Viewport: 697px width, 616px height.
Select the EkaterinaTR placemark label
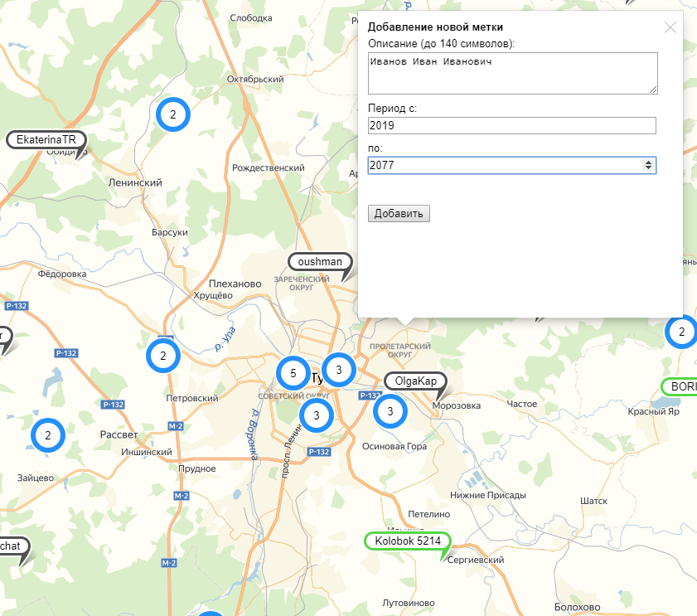pyautogui.click(x=46, y=139)
